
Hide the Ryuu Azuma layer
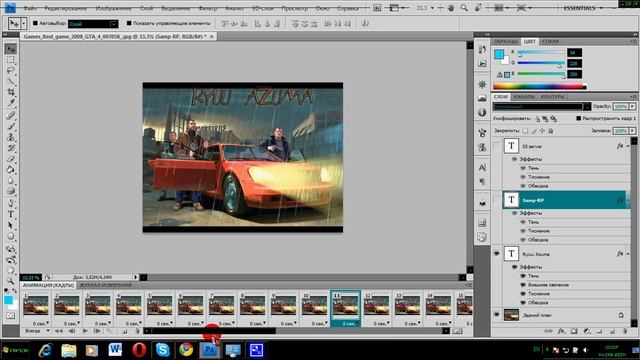[497, 254]
